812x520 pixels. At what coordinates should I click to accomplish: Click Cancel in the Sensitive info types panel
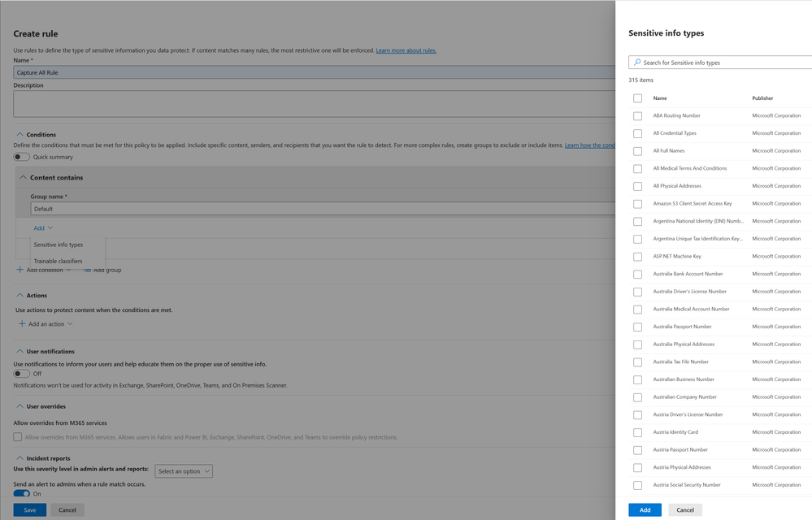[x=684, y=509]
